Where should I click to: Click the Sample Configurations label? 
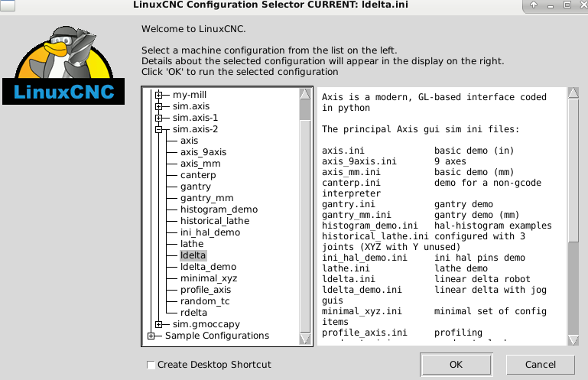[x=217, y=336]
